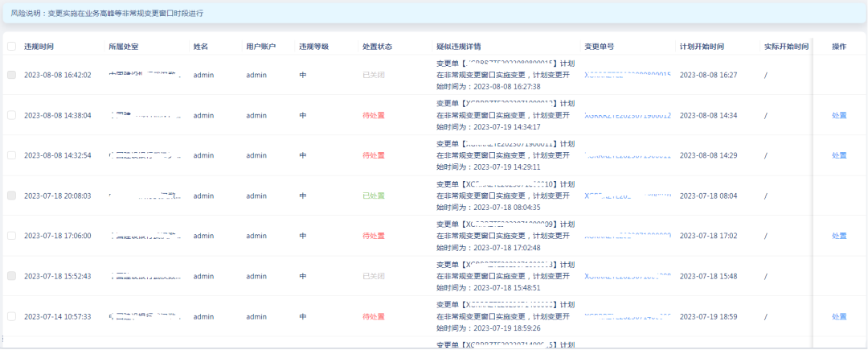Click 处置 for the 2023-07-18 17:06:00 violation
The height and width of the screenshot is (350, 868).
pos(839,236)
